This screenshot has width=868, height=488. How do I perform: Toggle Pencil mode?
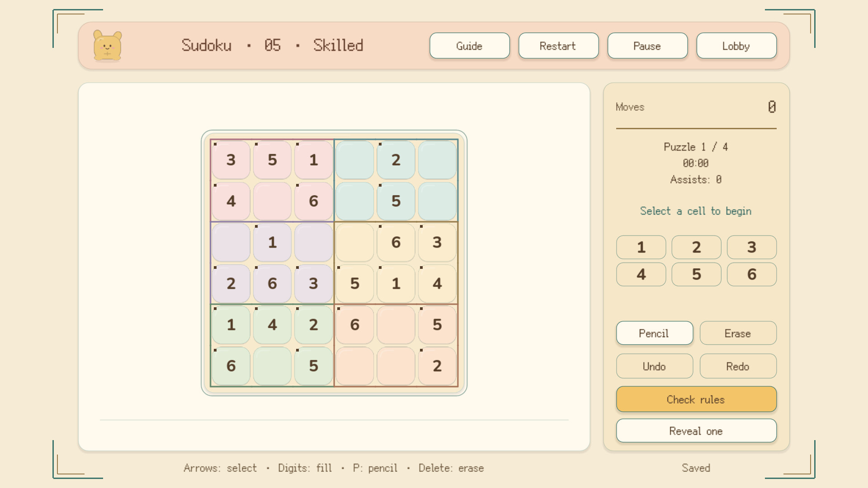coord(654,333)
